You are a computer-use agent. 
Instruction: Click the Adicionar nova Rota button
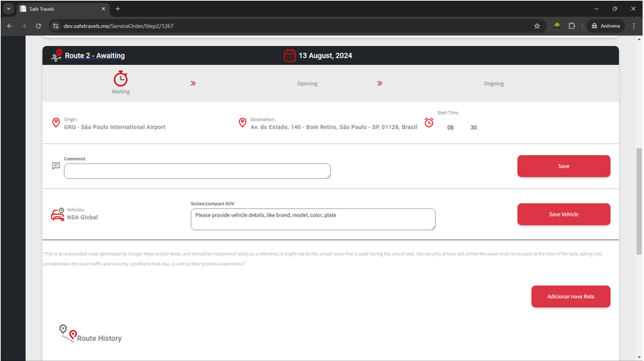570,297
